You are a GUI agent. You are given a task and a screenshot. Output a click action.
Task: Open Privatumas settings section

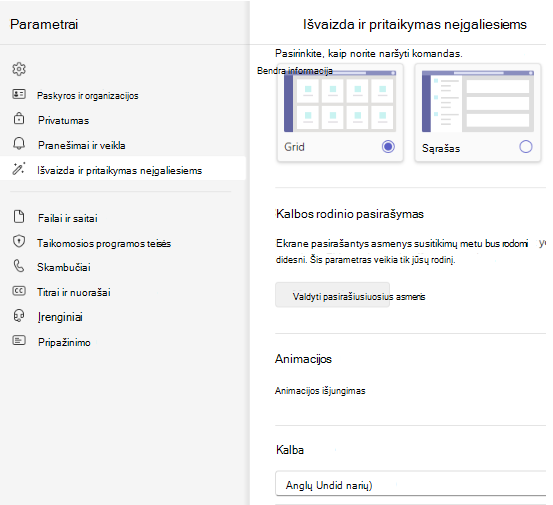tap(63, 121)
